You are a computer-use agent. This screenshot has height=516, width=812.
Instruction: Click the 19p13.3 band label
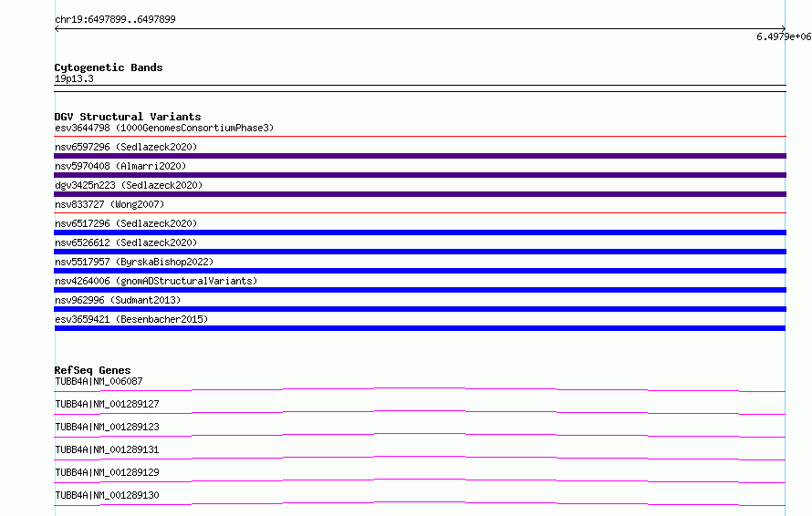(74, 78)
